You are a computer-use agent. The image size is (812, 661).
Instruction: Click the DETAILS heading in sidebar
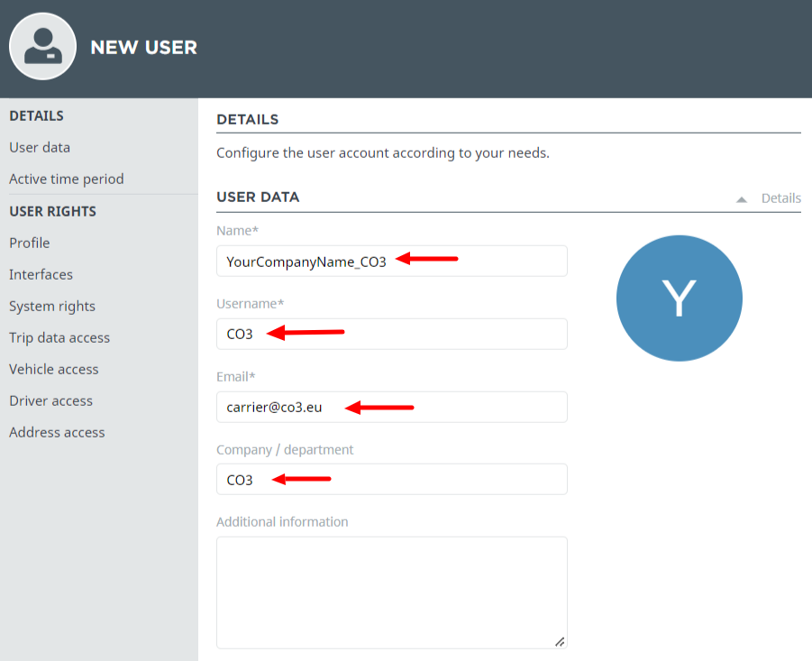tap(36, 116)
